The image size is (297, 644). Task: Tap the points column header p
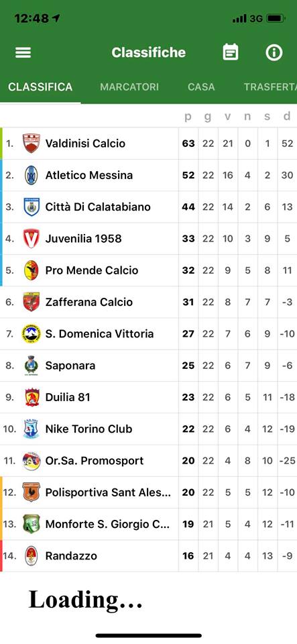pyautogui.click(x=188, y=117)
